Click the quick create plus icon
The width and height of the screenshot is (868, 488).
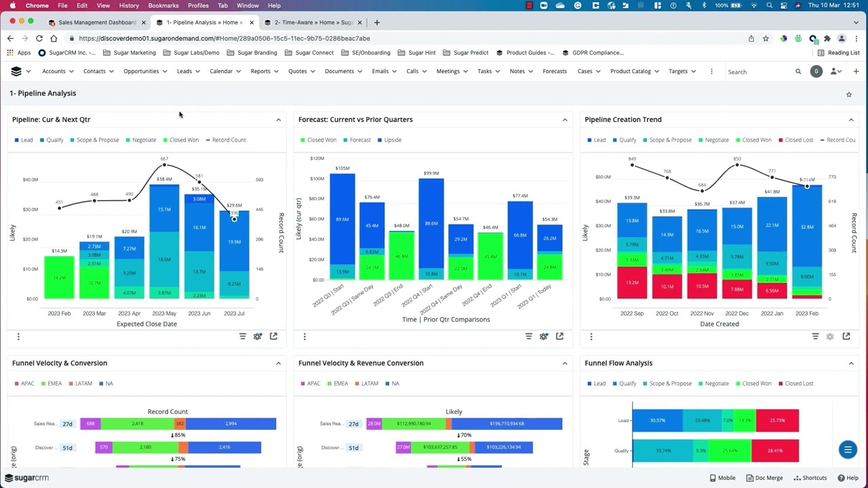point(856,71)
